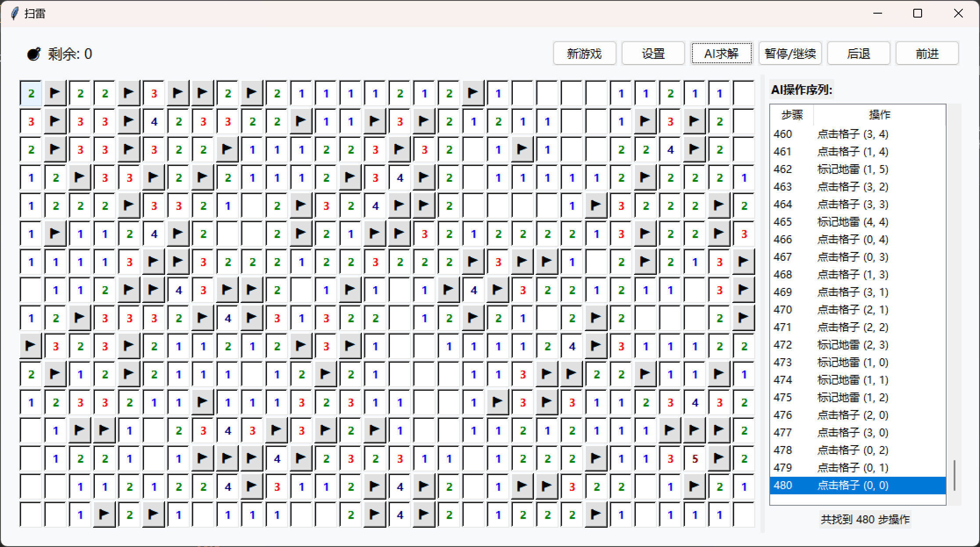980x547 pixels.
Task: Click the flag at grid row 16, column 24
Action: click(x=596, y=515)
